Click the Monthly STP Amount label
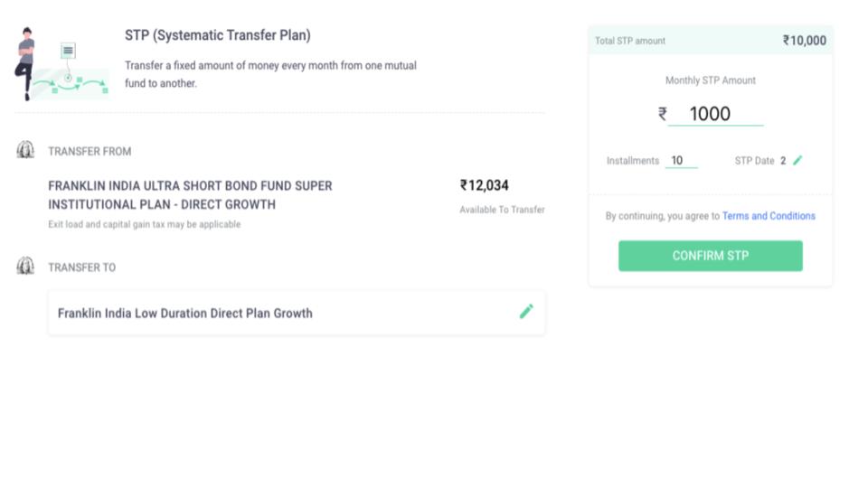868x488 pixels. coord(711,80)
